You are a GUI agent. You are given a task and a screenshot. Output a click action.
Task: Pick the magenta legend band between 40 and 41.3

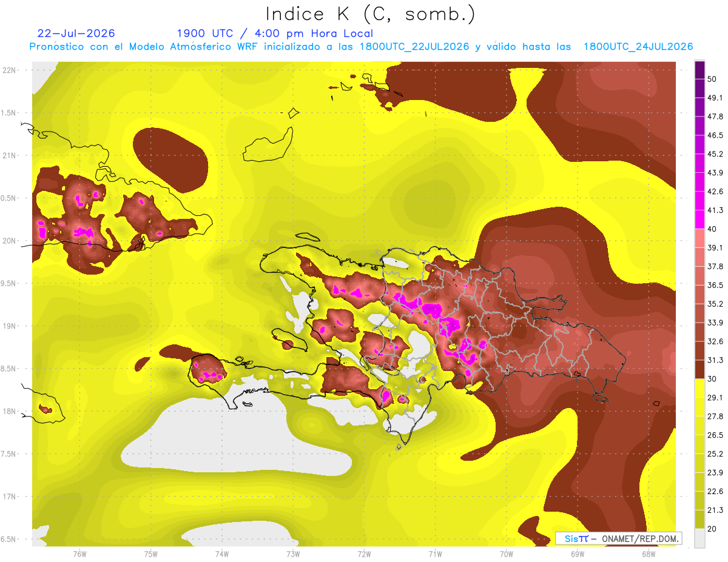[699, 219]
